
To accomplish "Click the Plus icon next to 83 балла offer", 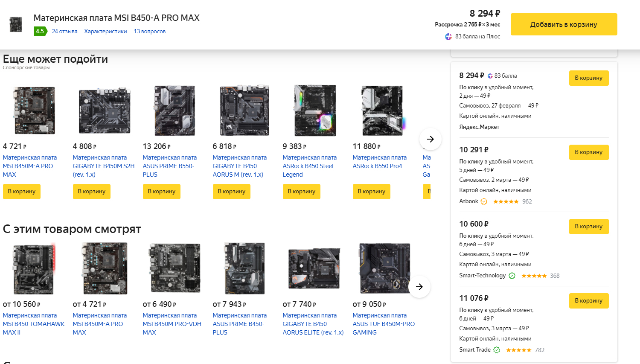I will 491,76.
